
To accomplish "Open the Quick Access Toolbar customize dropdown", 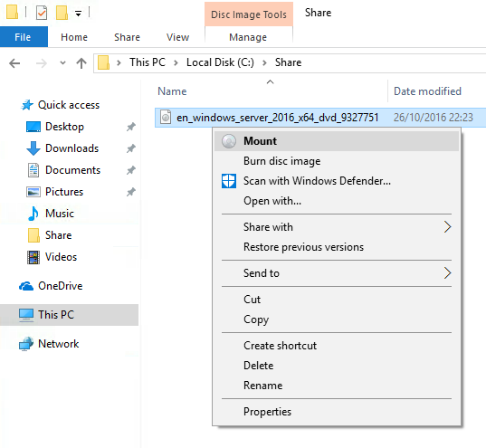I will point(79,13).
